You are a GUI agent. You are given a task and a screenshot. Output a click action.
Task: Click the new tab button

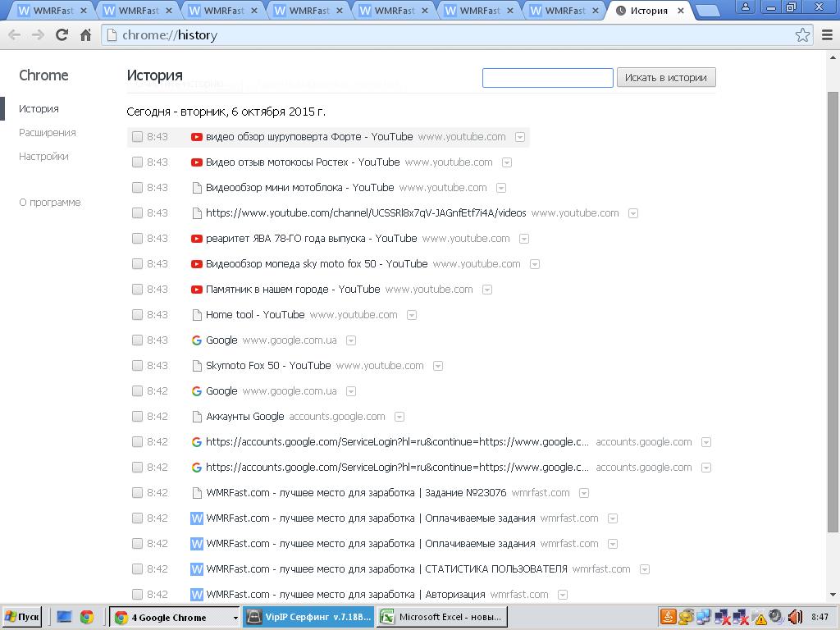pyautogui.click(x=706, y=10)
